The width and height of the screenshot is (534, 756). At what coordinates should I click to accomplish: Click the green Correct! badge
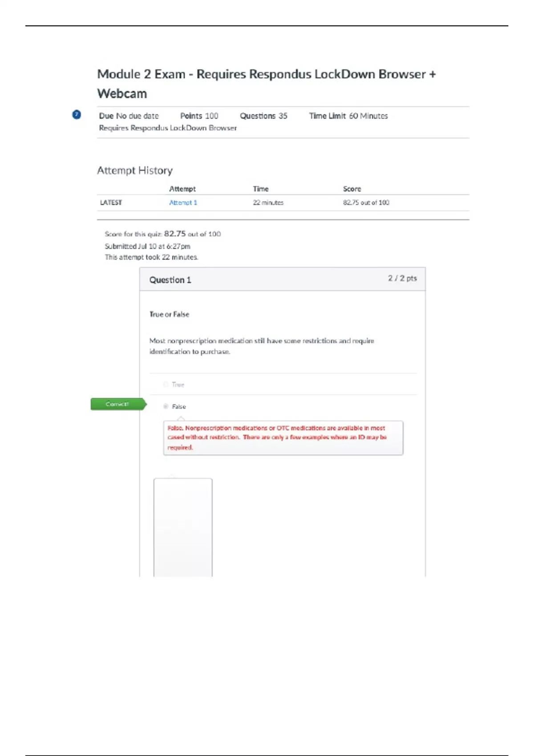tap(118, 404)
